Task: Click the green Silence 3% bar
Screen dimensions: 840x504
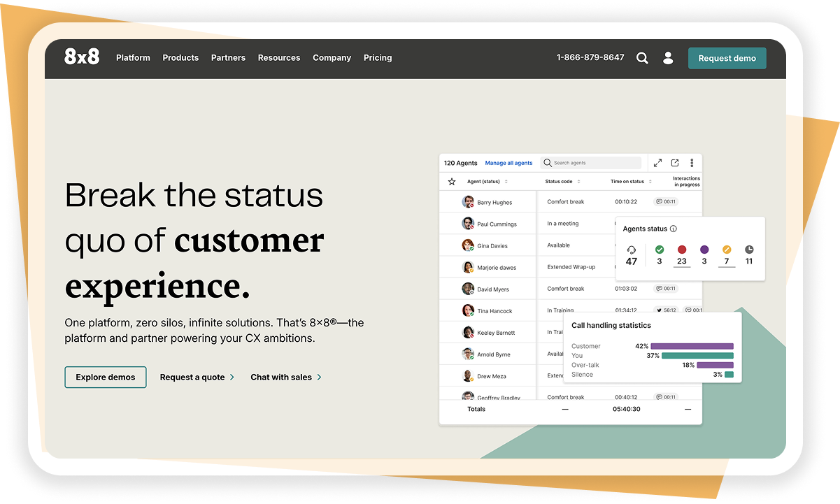Action: tap(729, 374)
